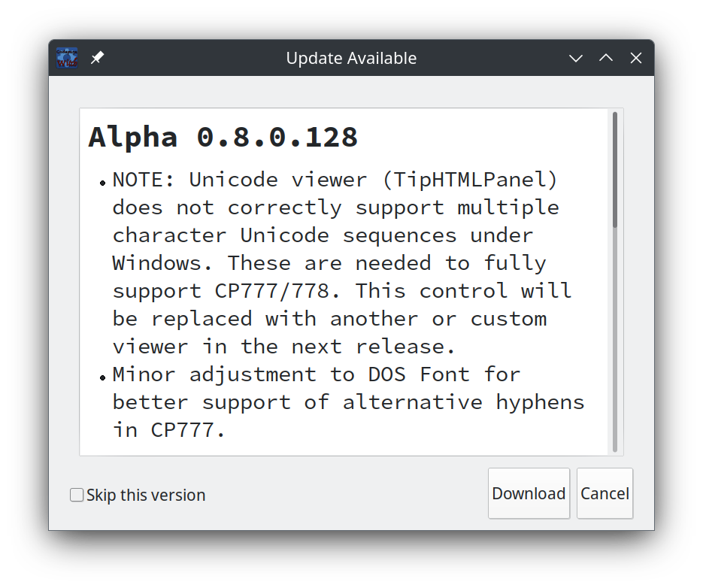Cancel the update prompt
Viewport: 703px width, 588px height.
[x=605, y=493]
